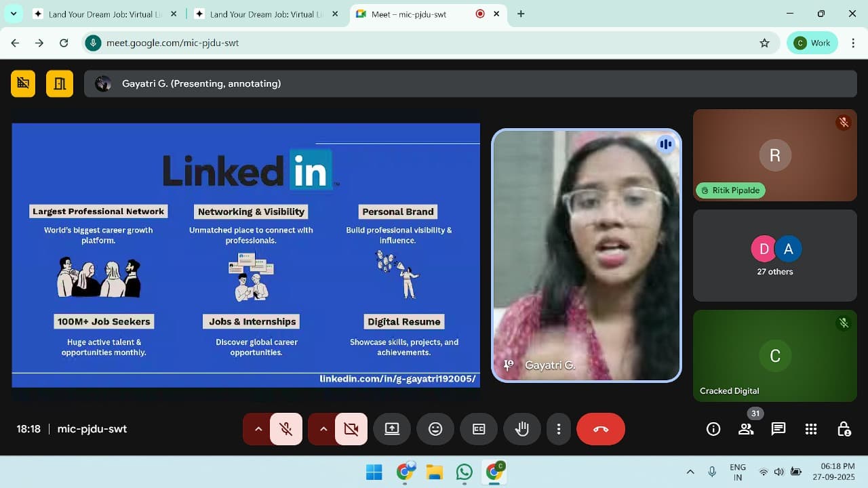Show everyone in the participants panel
The height and width of the screenshot is (488, 868).
(x=745, y=428)
